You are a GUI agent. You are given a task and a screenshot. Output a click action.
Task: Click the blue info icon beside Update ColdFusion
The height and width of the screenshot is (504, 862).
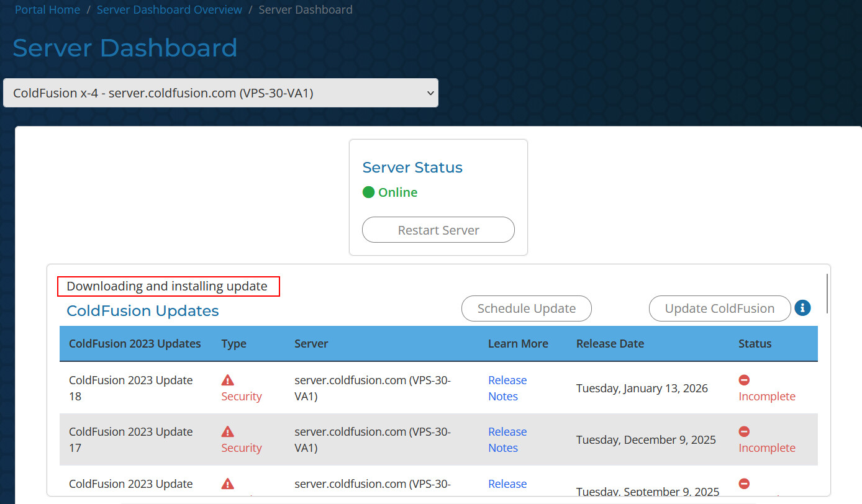[x=802, y=308]
